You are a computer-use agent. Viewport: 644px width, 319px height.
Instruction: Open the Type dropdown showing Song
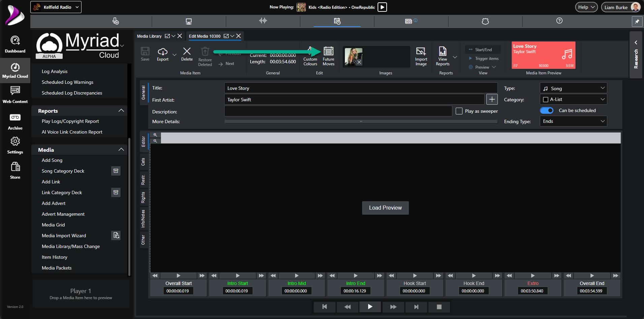[573, 88]
